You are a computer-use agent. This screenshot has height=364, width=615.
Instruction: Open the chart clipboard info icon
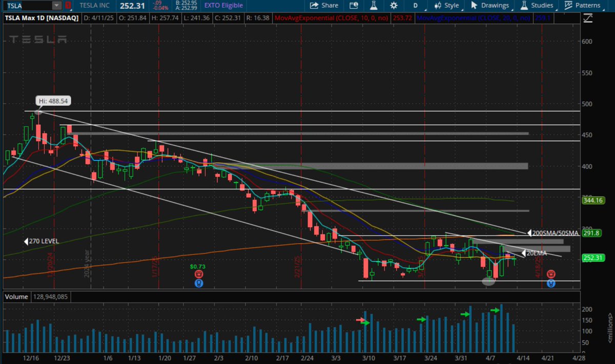pos(354,6)
